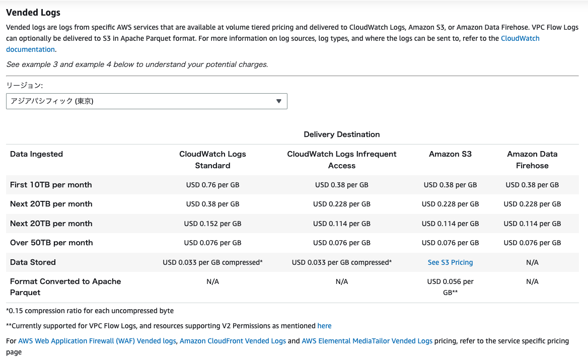Select the Format Converted to Apache Parquet label
The height and width of the screenshot is (364, 588).
(65, 287)
